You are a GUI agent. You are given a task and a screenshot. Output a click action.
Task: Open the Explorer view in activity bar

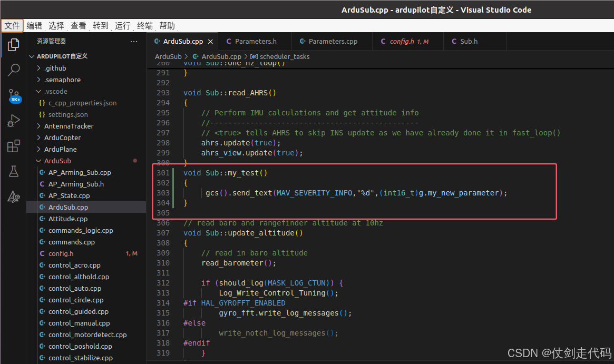pos(13,45)
